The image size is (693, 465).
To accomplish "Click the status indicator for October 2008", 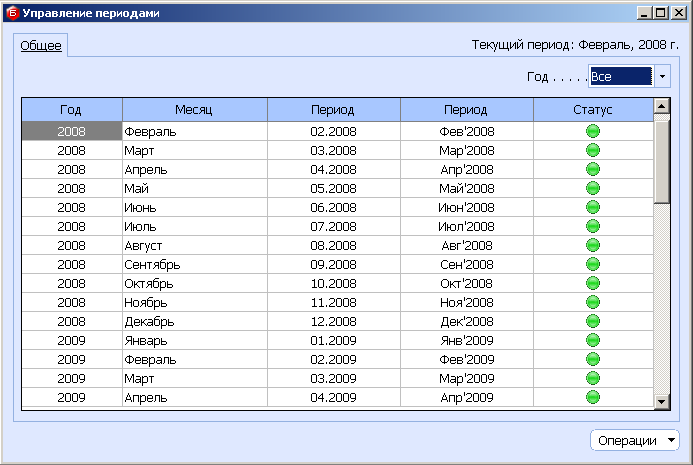I will click(593, 283).
